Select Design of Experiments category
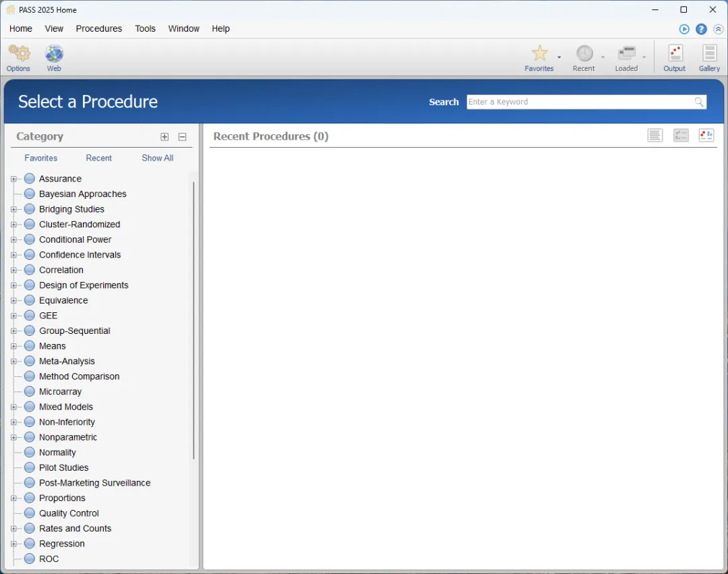The width and height of the screenshot is (728, 574). point(84,285)
